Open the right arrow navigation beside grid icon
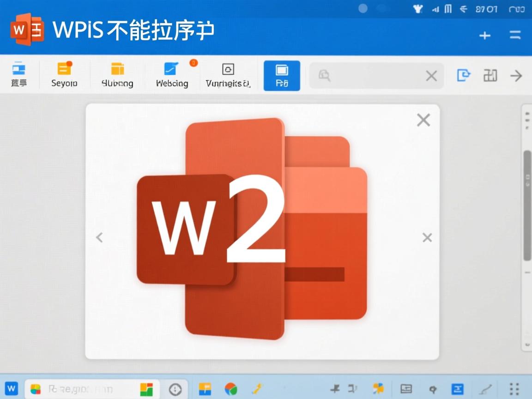The width and height of the screenshot is (532, 399). pos(516,75)
